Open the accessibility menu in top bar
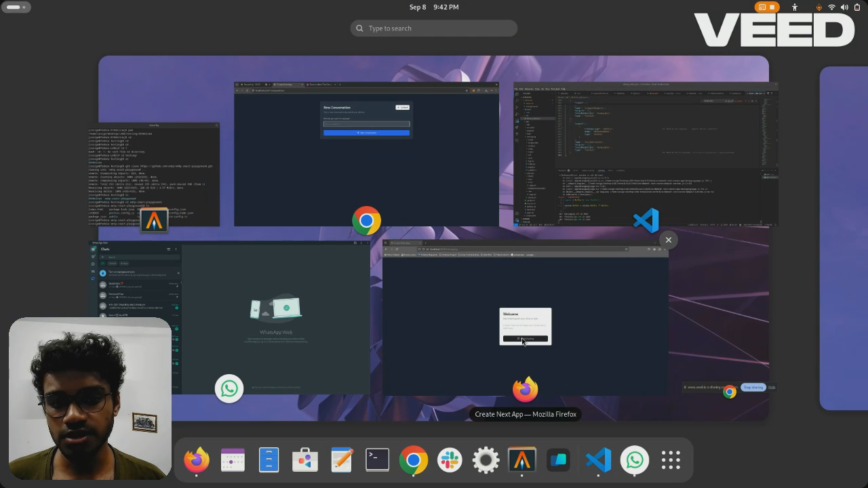 pyautogui.click(x=795, y=7)
